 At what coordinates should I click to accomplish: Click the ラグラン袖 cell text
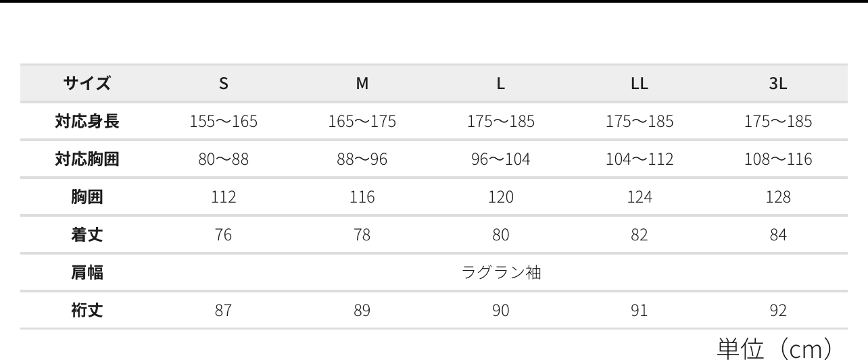pyautogui.click(x=501, y=273)
